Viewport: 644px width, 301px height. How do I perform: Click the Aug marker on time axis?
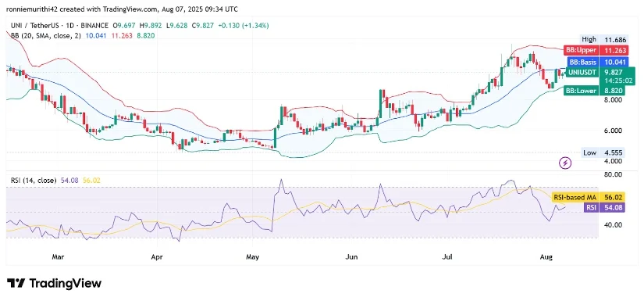pos(546,257)
